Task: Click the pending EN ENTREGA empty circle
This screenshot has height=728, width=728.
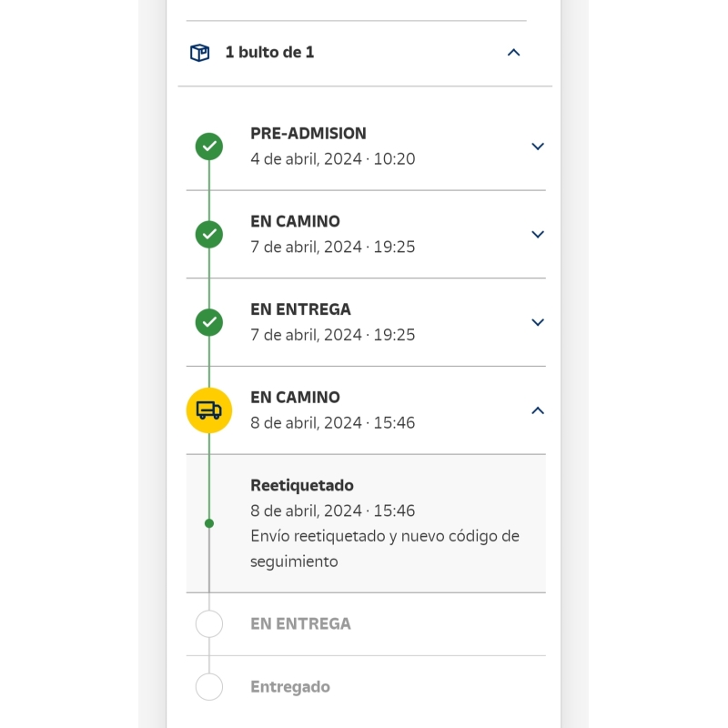Action: pos(209,624)
